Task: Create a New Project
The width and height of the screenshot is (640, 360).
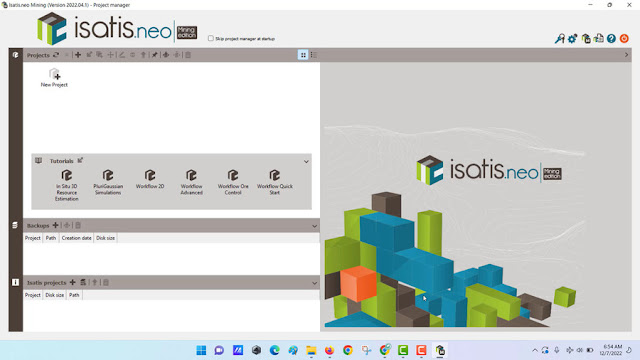Action: point(54,78)
